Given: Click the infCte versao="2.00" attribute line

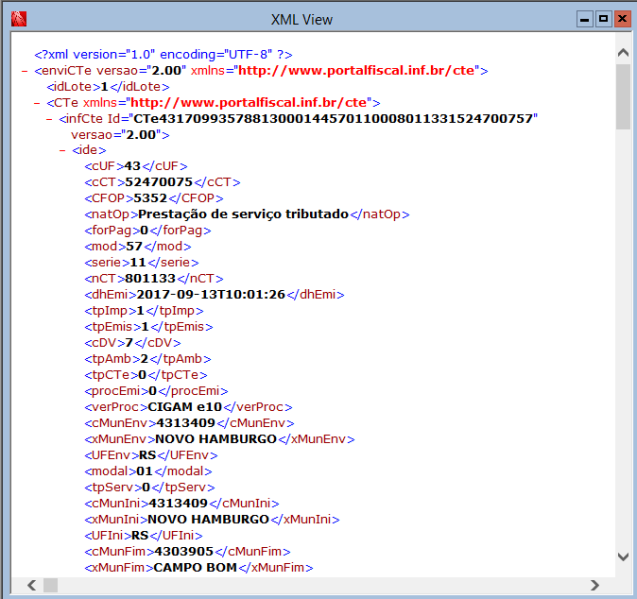Looking at the screenshot, I should pyautogui.click(x=120, y=135).
